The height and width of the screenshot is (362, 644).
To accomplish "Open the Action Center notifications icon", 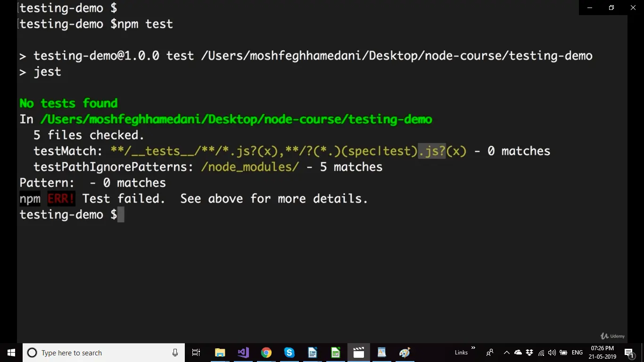I will 629,353.
